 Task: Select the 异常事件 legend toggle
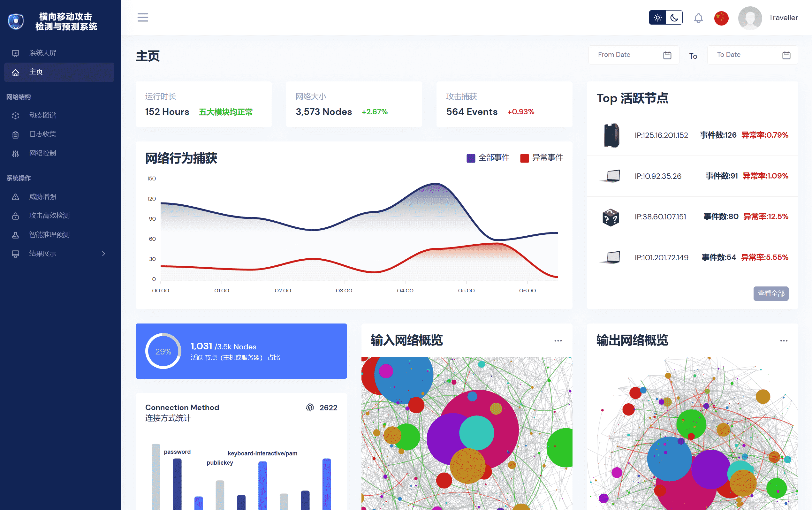pyautogui.click(x=541, y=157)
